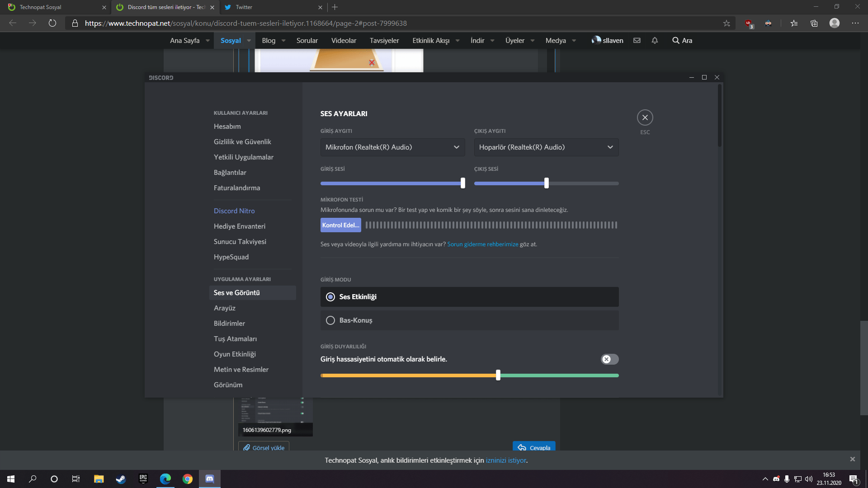The width and height of the screenshot is (868, 488).
Task: Toggle automatic input sensitivity switch
Action: (x=609, y=359)
